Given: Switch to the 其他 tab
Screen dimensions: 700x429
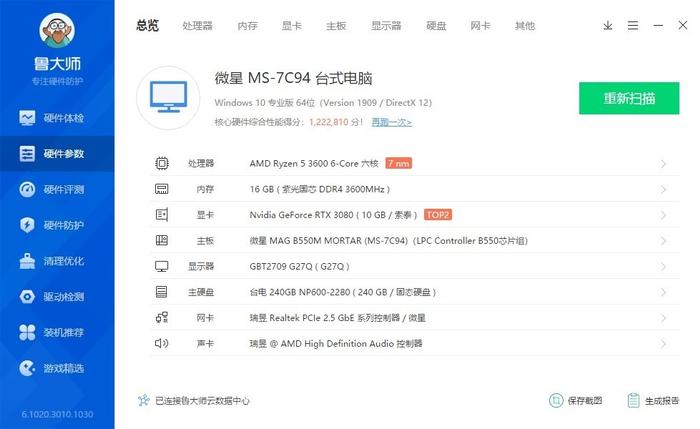Looking at the screenshot, I should [x=525, y=26].
